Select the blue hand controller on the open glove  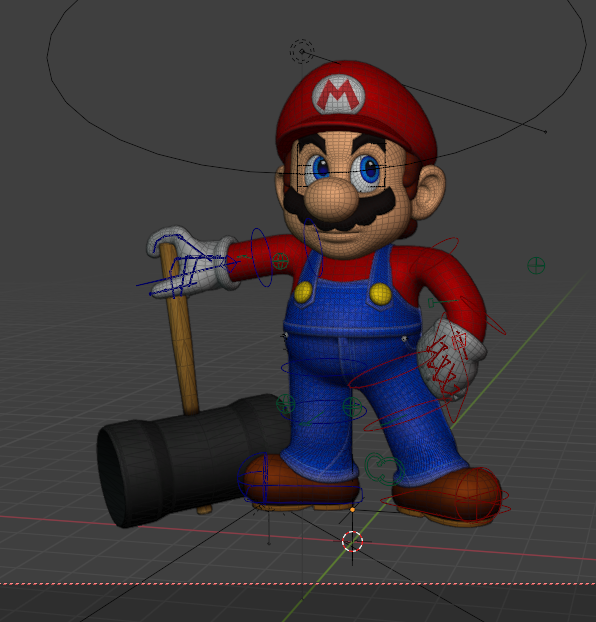point(186,266)
